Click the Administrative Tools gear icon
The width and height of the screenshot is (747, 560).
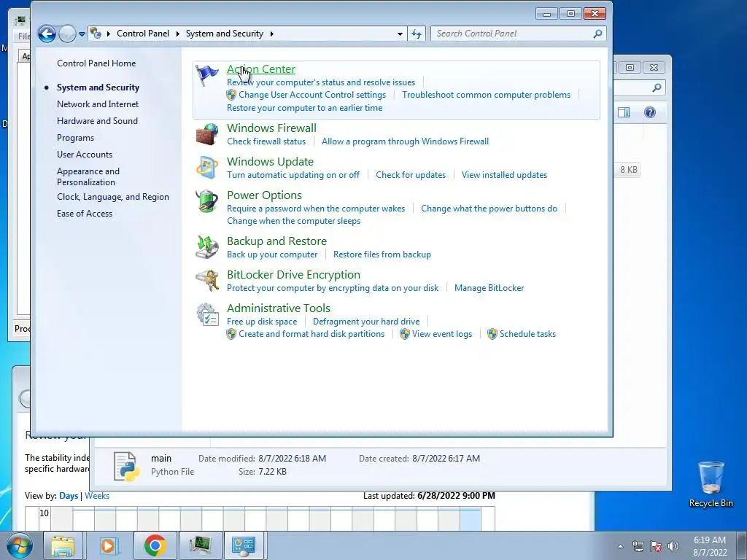[x=206, y=314]
